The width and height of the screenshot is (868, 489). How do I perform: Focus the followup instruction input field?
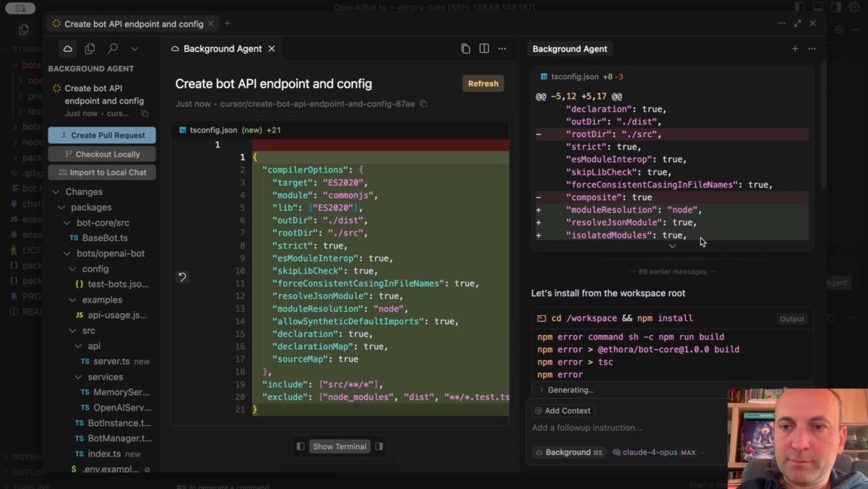click(624, 428)
